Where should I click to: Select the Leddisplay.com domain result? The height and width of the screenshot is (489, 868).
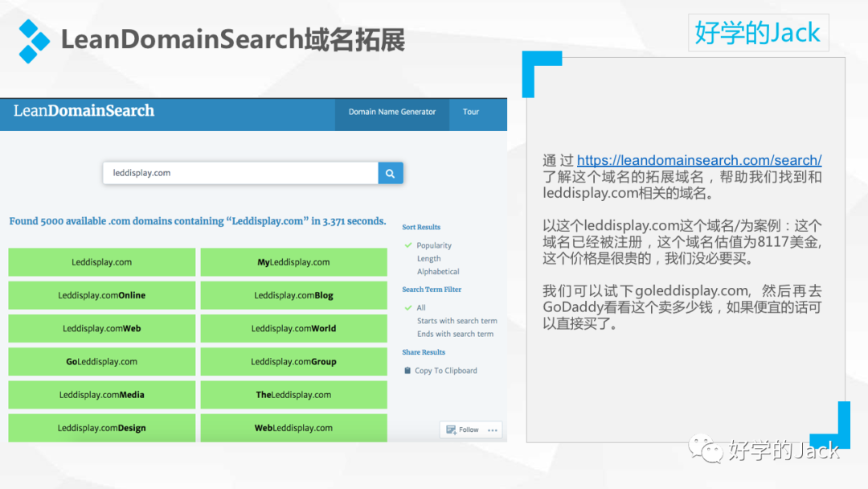[x=102, y=262]
